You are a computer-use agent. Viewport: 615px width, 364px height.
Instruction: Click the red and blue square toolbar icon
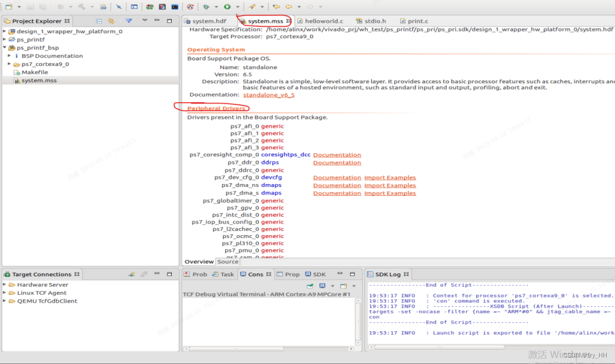pos(162,7)
